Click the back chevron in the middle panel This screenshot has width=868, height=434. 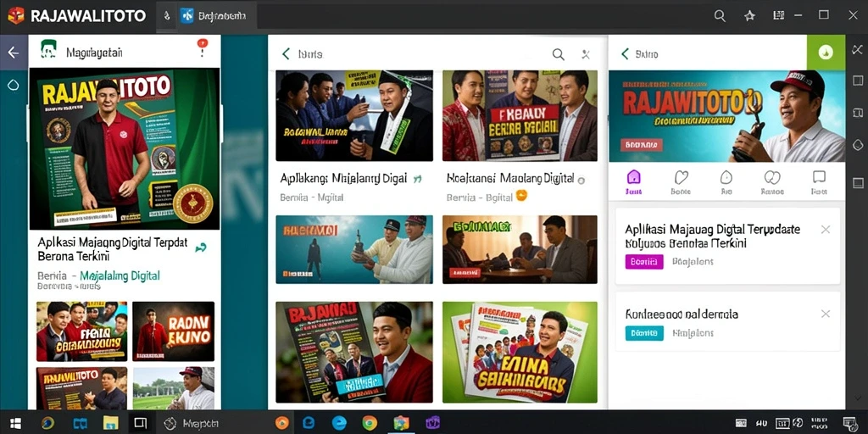click(286, 53)
